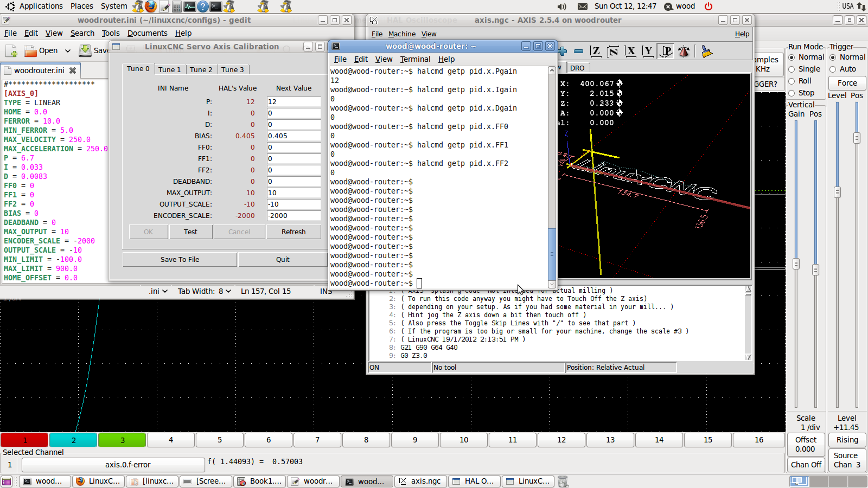This screenshot has width=868, height=488.
Task: Select the Single run mode
Action: pyautogui.click(x=792, y=69)
